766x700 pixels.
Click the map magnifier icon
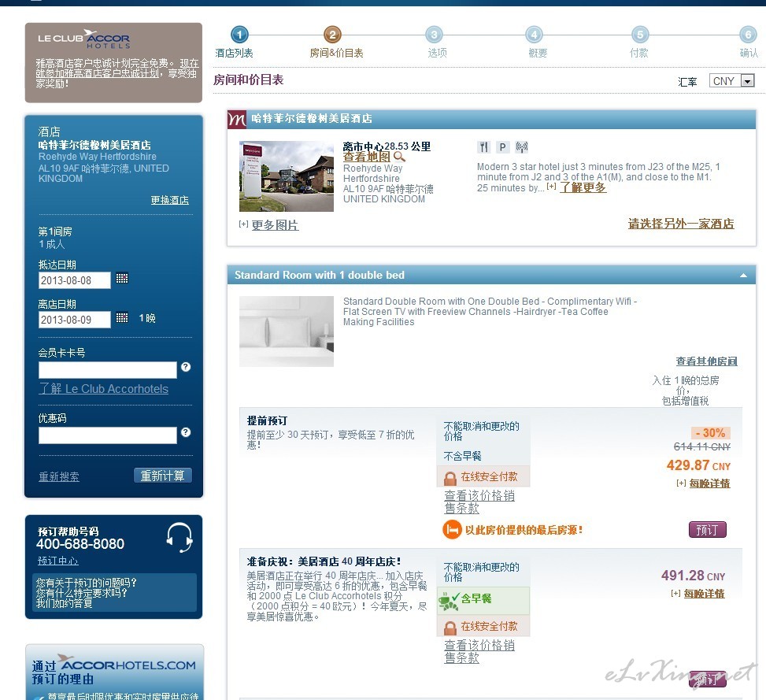tap(399, 157)
